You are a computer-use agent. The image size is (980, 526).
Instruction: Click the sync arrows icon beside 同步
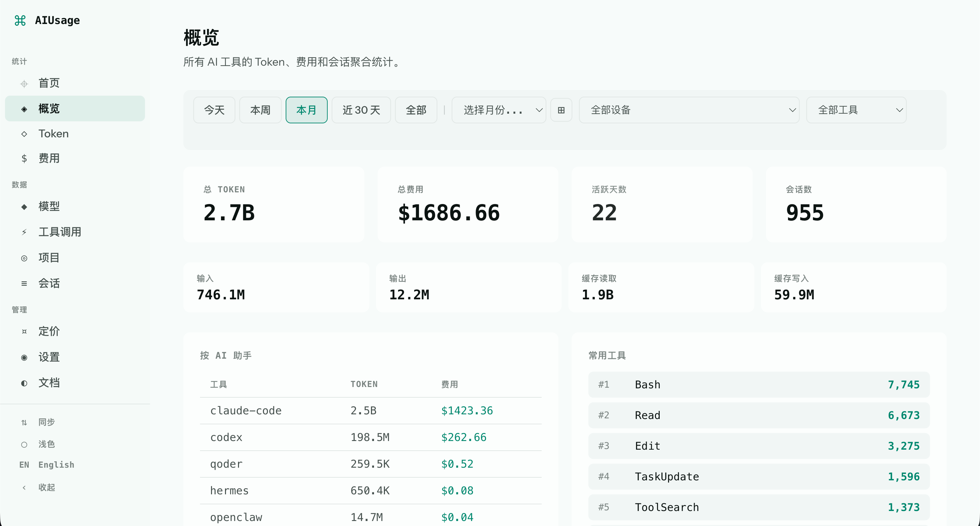[24, 423]
